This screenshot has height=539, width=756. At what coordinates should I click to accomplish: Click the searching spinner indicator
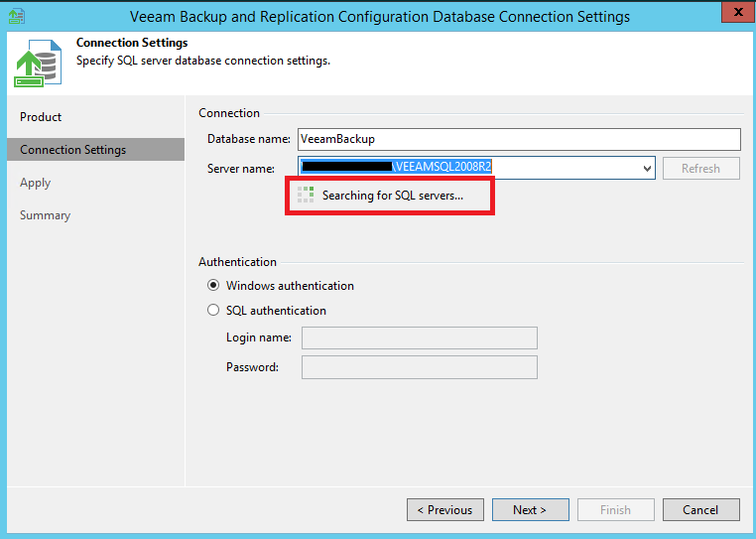coord(306,195)
